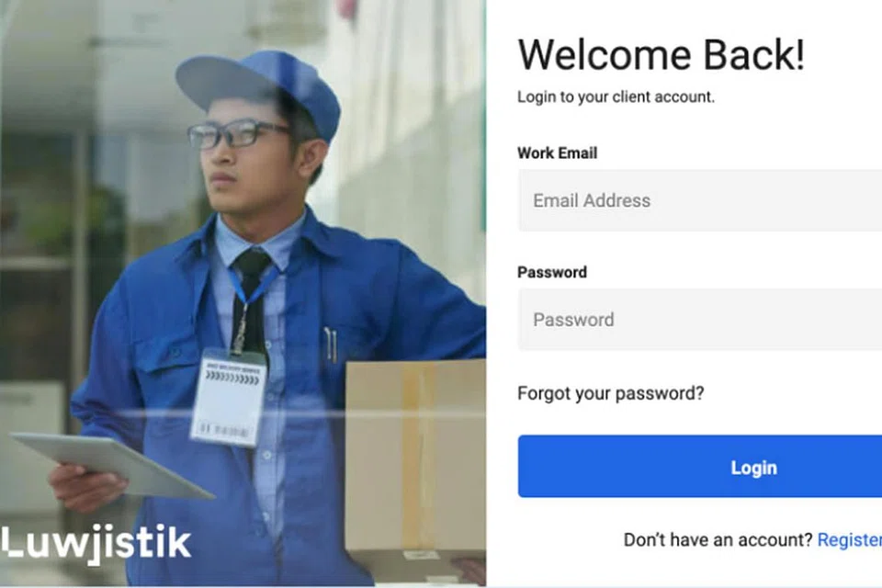Image resolution: width=882 pixels, height=588 pixels.
Task: Click the word Login on the blue button
Action: coord(753,468)
